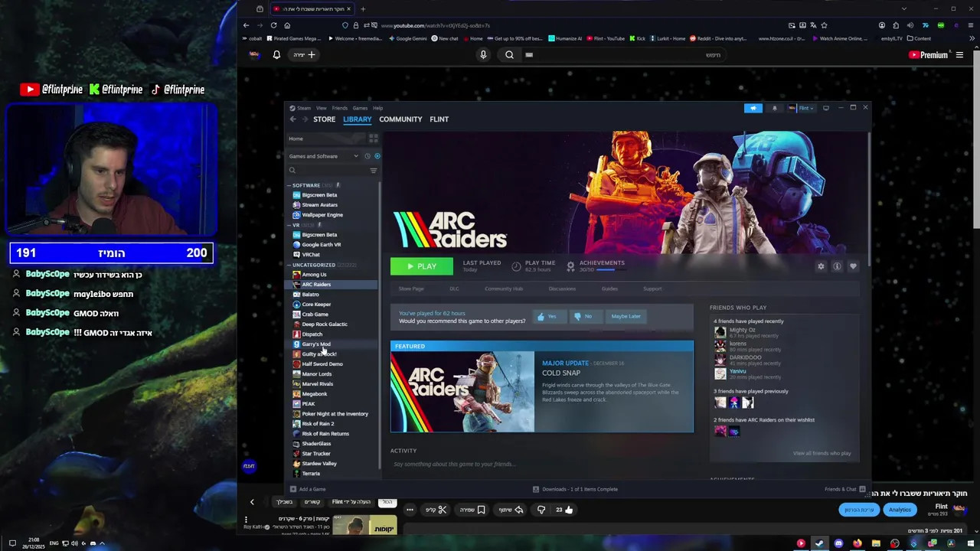Add ARC Raiders to favorites heart

pos(853,266)
